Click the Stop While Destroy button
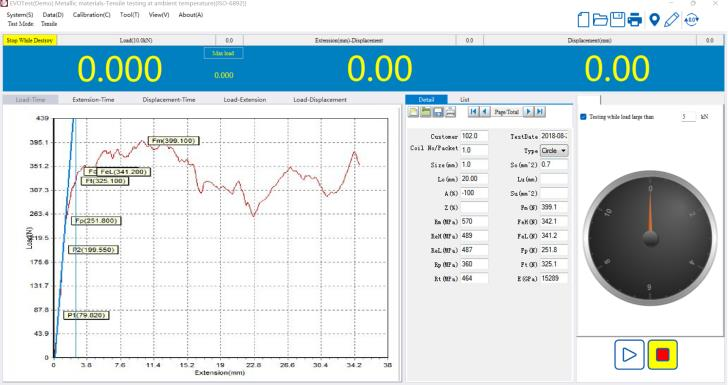 point(30,40)
